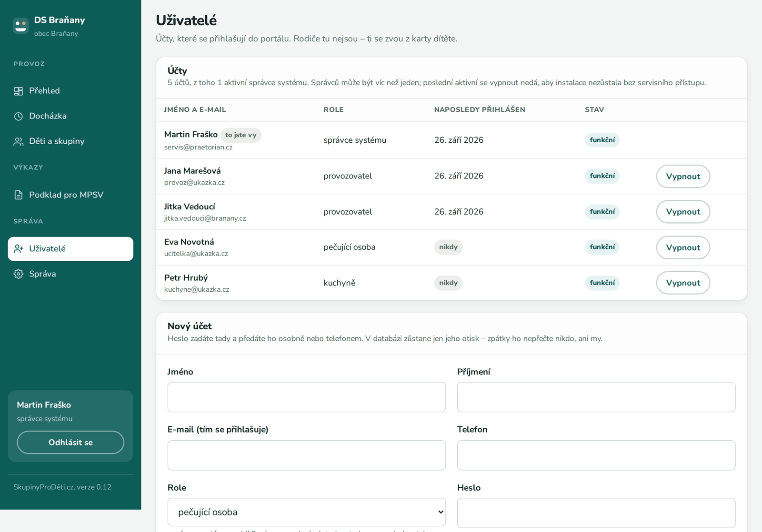The image size is (762, 532).
Task: Click the 'nikdy' badge in Eva Novotná's row
Action: 448,247
